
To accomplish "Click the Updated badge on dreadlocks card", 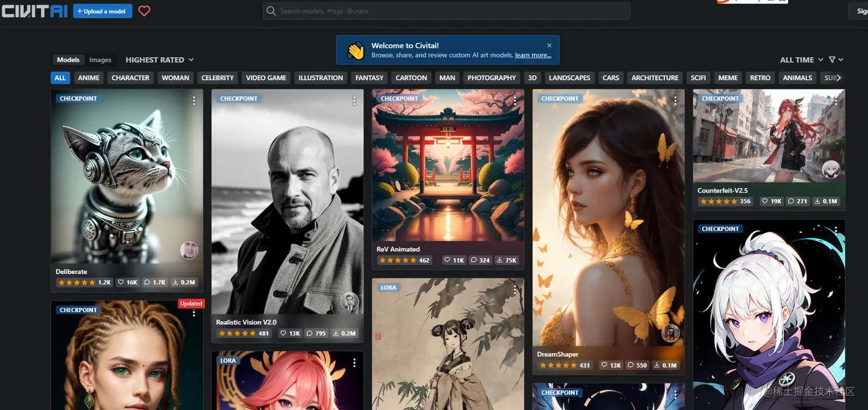I will click(191, 303).
